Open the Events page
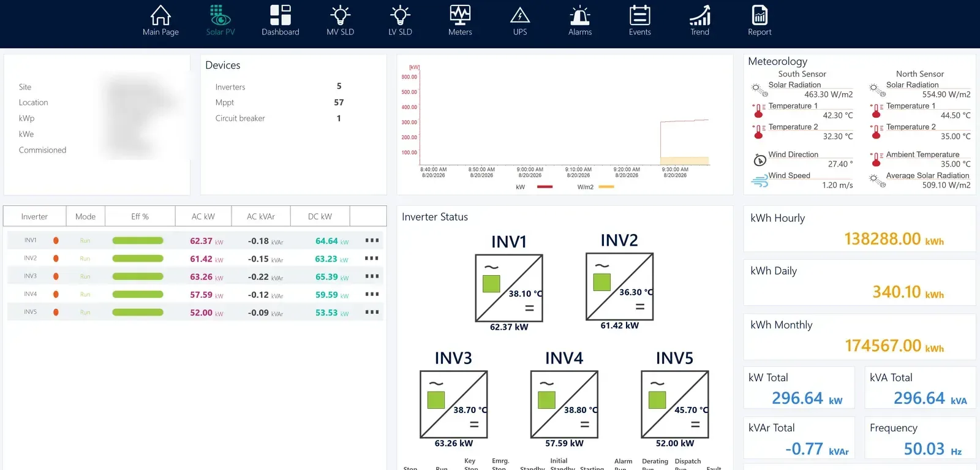Viewport: 980px width, 470px height. tap(640, 20)
